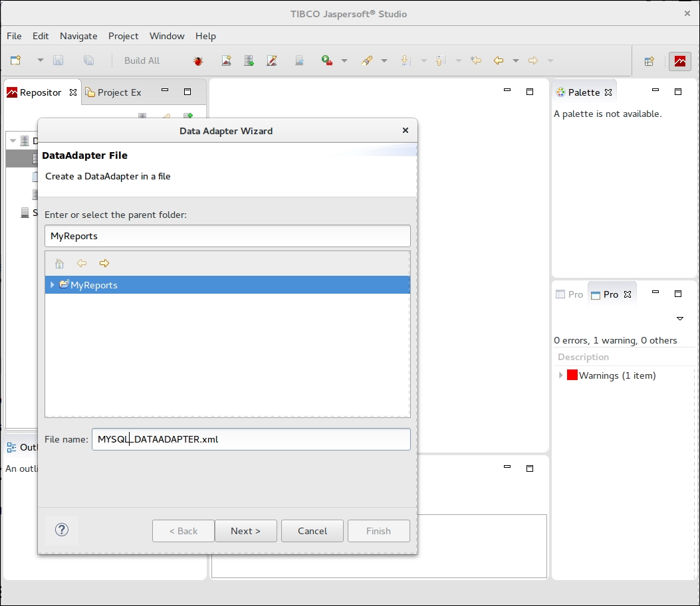The width and height of the screenshot is (700, 606).
Task: Close the active Pro tab
Action: point(628,294)
